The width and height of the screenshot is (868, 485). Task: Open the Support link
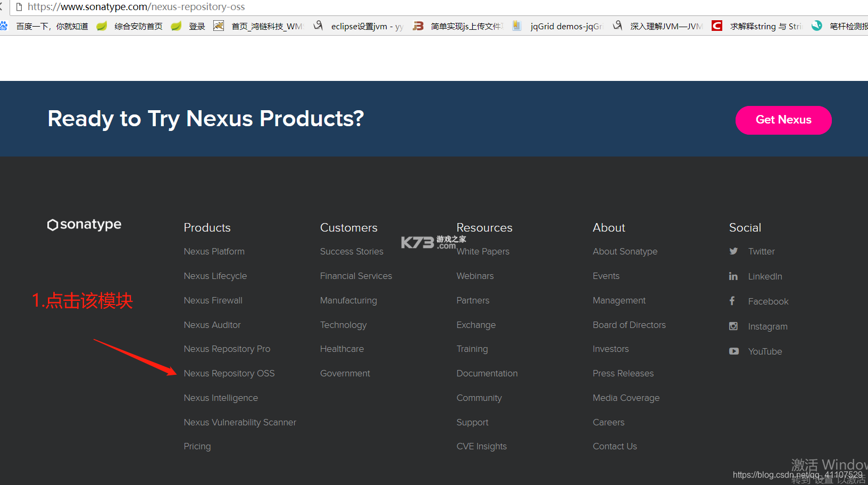pyautogui.click(x=472, y=422)
